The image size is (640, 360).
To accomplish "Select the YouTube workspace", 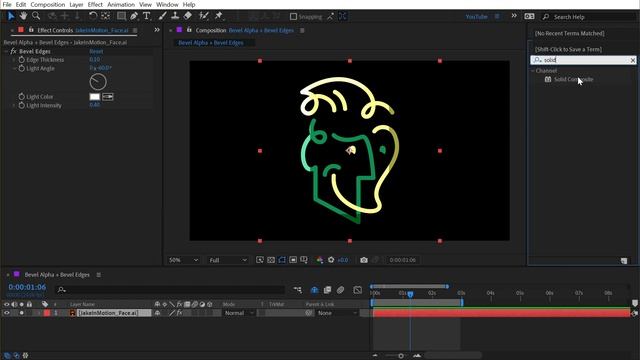I will click(x=476, y=17).
